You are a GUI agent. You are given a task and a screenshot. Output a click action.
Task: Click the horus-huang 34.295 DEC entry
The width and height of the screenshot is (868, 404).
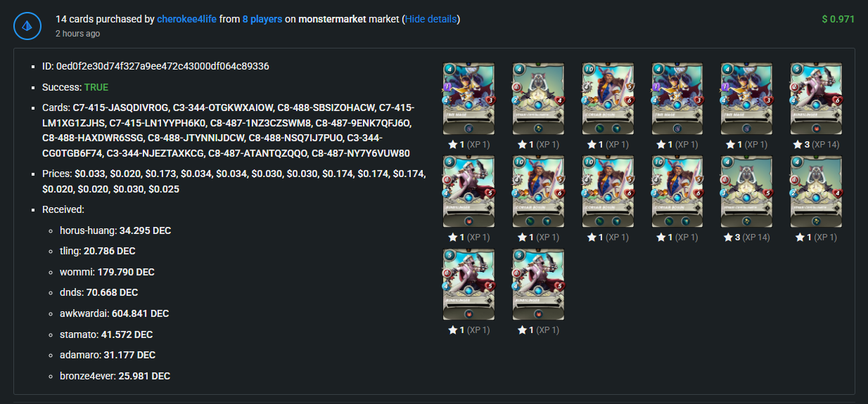pos(115,230)
